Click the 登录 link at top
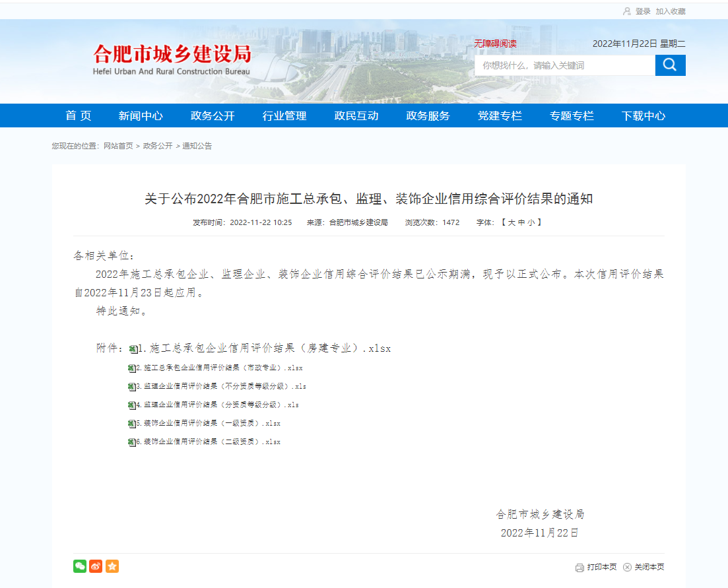This screenshot has width=728, height=588. click(x=643, y=11)
